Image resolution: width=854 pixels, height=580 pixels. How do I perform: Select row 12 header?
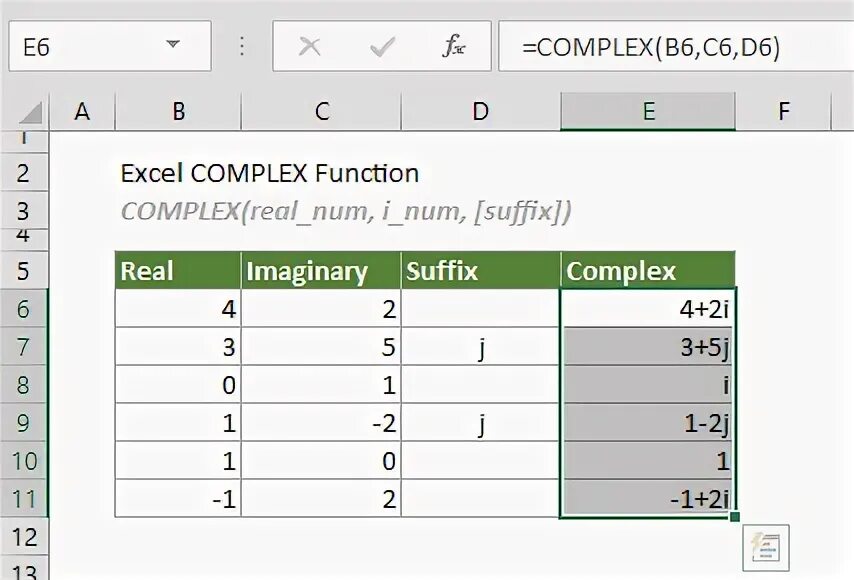(x=24, y=537)
